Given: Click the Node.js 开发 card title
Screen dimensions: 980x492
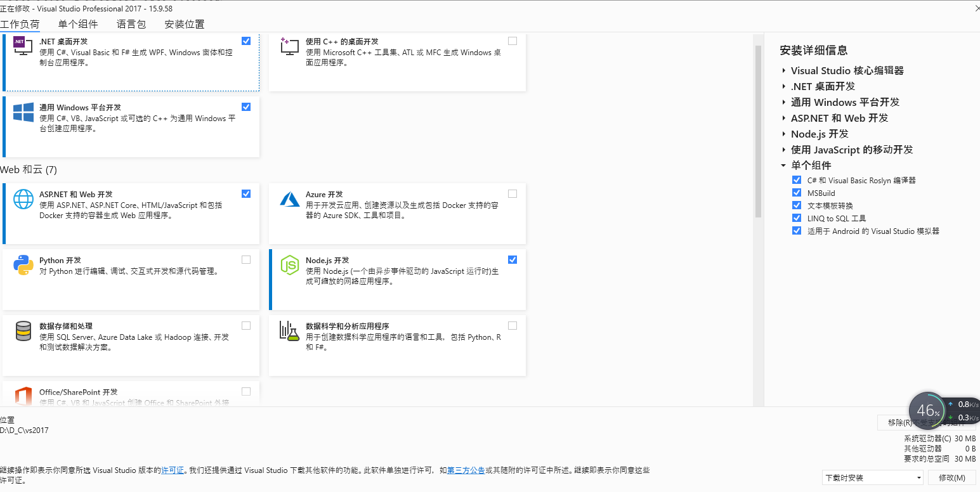Looking at the screenshot, I should pos(327,261).
